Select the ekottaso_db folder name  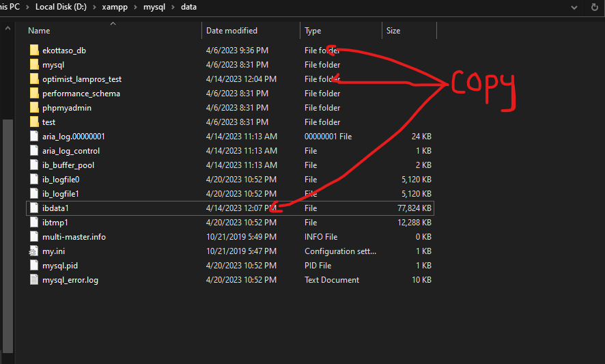click(x=64, y=51)
